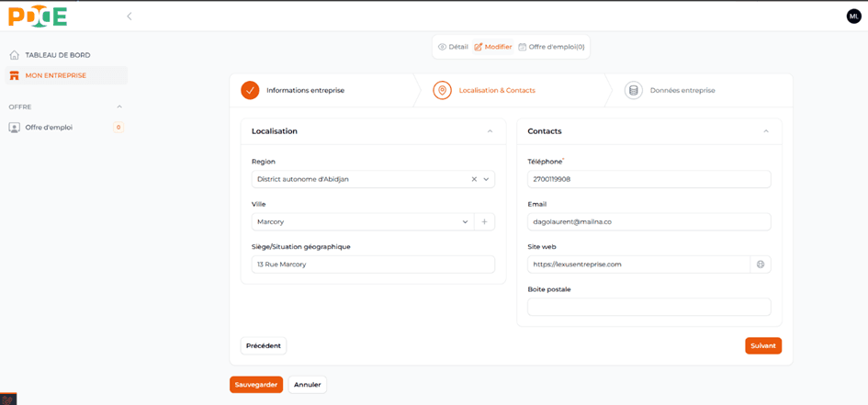Viewport: 868px width, 405px height.
Task: Click the Email field label
Action: pyautogui.click(x=537, y=204)
